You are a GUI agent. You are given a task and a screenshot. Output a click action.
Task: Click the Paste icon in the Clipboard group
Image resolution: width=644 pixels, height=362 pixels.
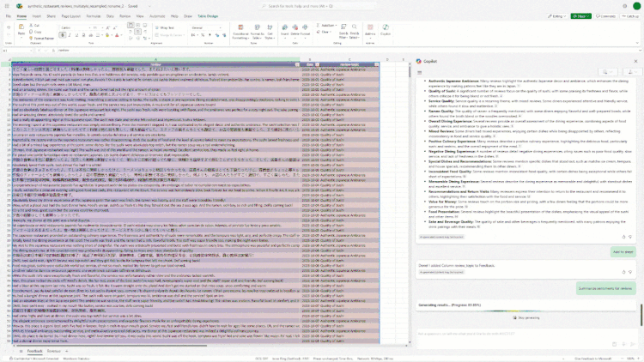[21, 28]
